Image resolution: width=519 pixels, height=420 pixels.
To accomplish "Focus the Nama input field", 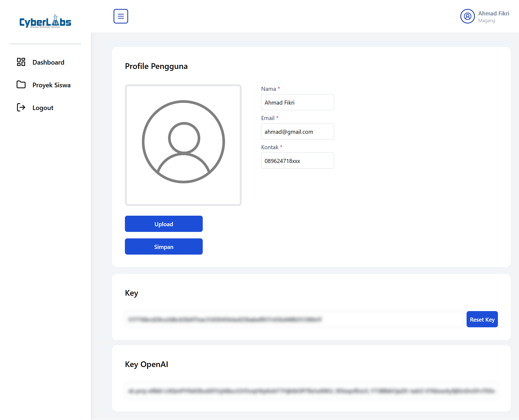I will click(297, 102).
